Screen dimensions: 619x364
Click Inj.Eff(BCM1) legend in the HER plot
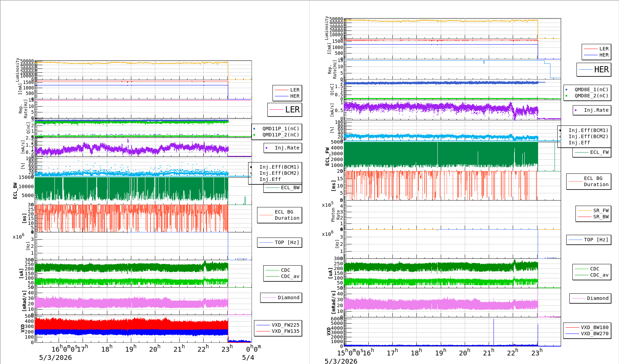(588, 130)
